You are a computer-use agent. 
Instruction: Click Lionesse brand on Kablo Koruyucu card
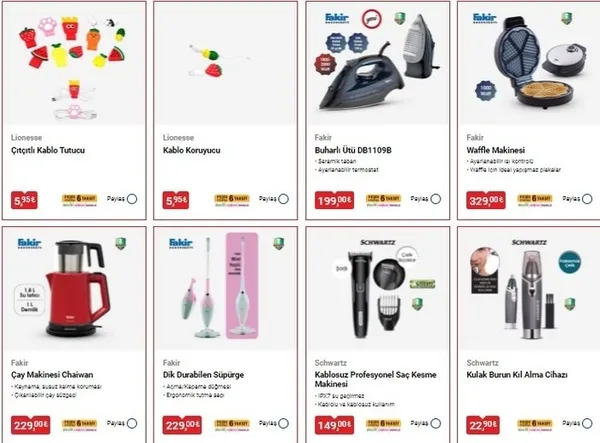[178, 137]
